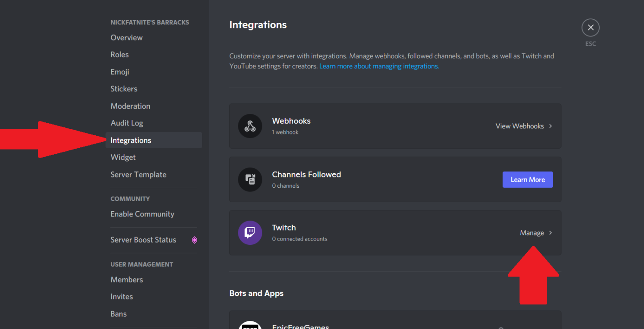Expand Webhooks using its chevron
644x329 pixels.
point(550,126)
